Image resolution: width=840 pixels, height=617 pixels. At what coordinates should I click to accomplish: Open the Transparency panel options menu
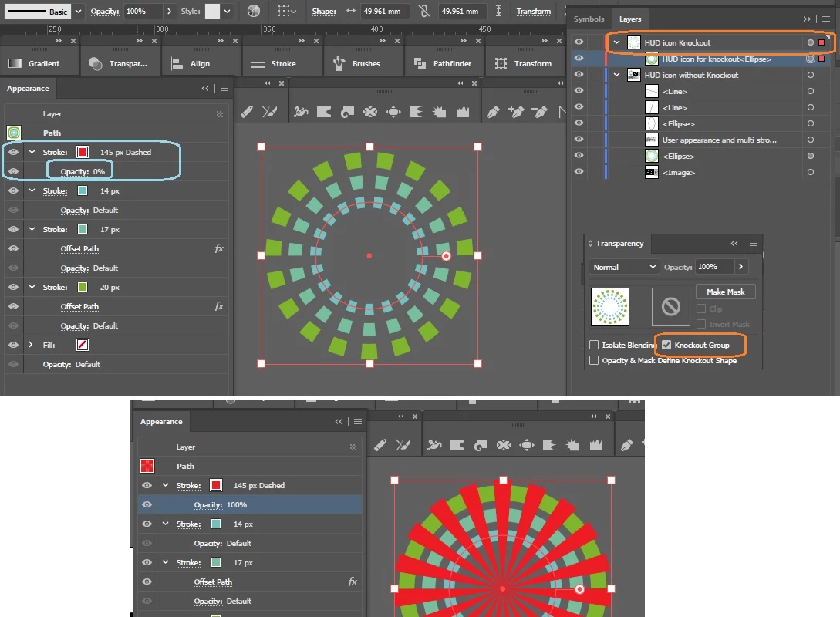click(753, 243)
